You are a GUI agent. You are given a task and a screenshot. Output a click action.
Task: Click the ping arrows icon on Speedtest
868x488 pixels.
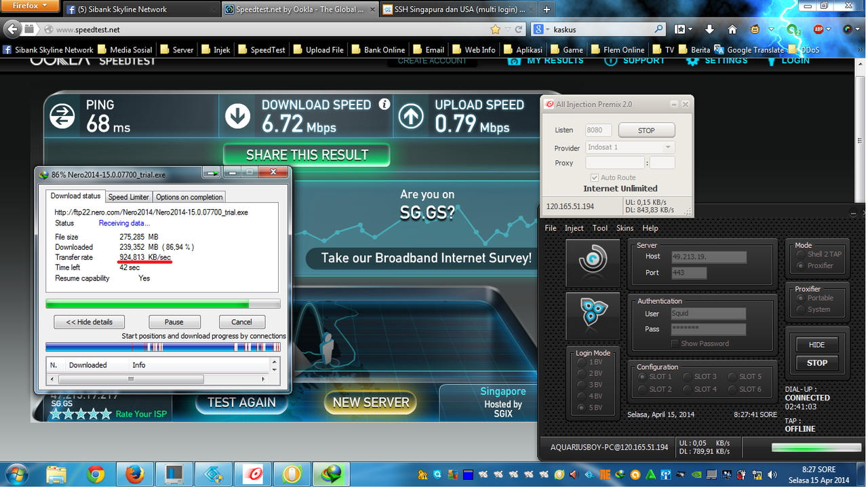62,117
